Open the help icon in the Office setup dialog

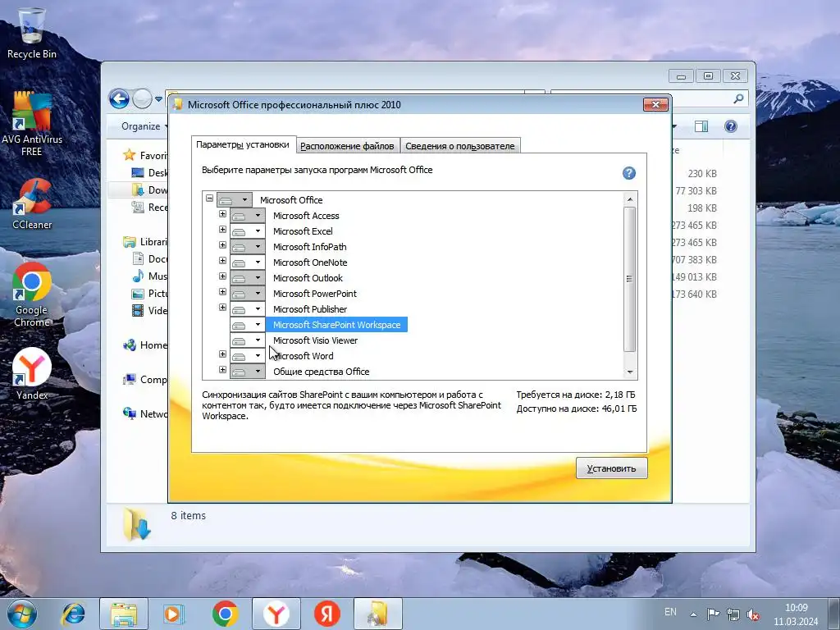click(629, 173)
